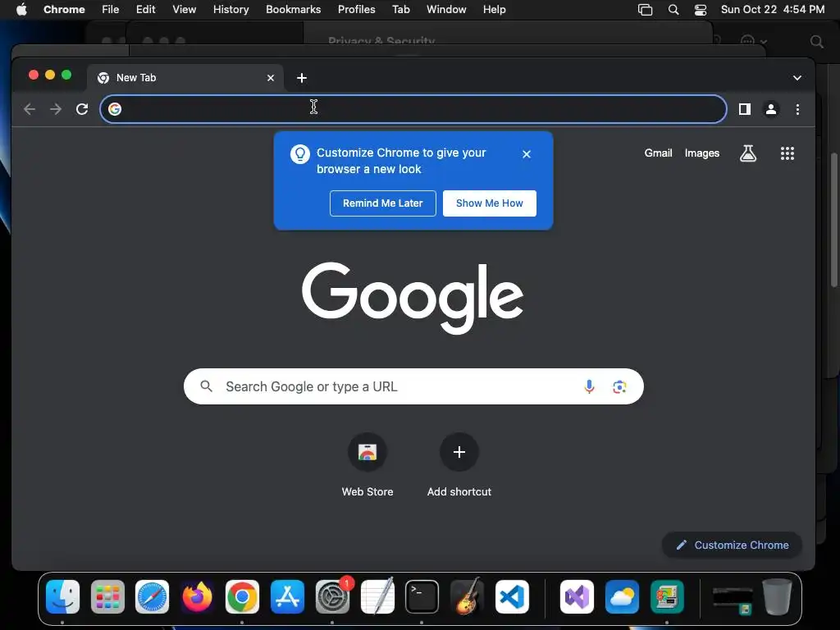Image resolution: width=840 pixels, height=630 pixels.
Task: Click the search icon in the background window
Action: (816, 42)
